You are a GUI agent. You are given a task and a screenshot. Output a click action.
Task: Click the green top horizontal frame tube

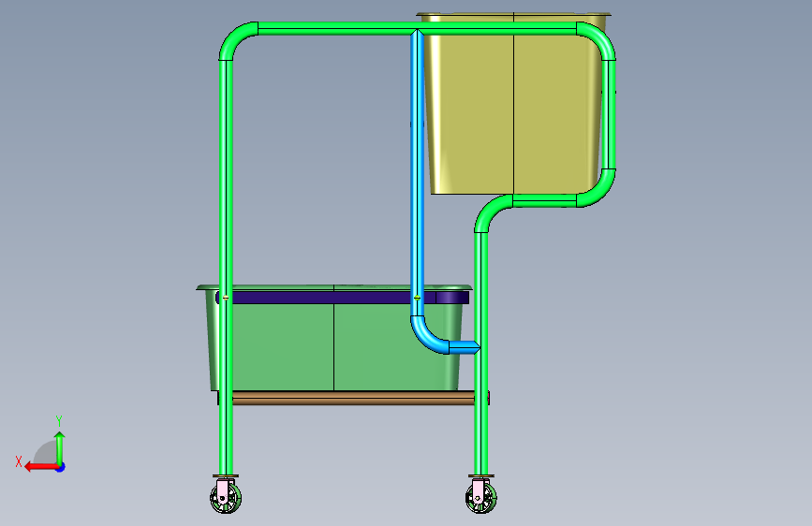pyautogui.click(x=418, y=28)
